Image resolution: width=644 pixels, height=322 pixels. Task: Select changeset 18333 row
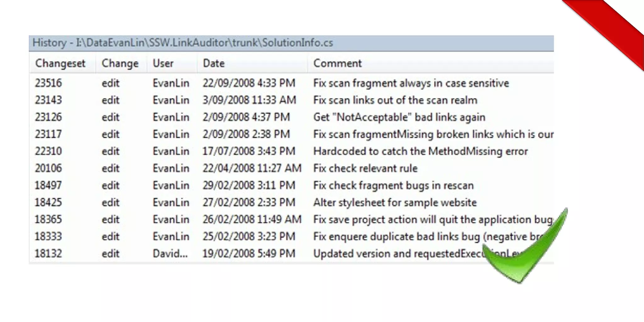tap(48, 236)
